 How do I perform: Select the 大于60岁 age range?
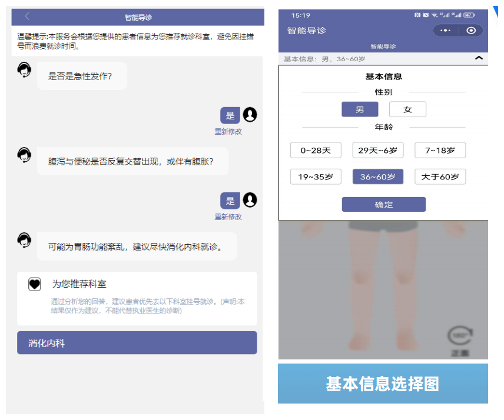click(x=440, y=176)
